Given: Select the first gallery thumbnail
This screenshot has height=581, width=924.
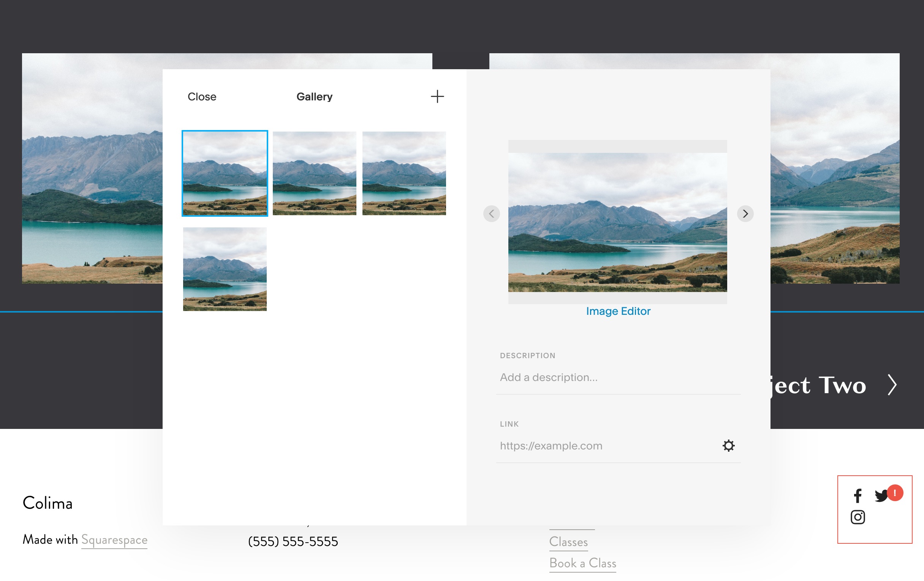Looking at the screenshot, I should click(225, 173).
